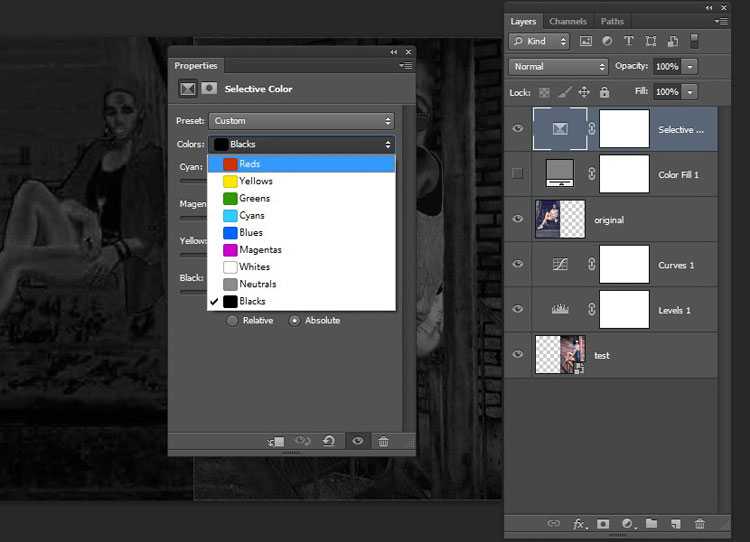
Task: Click the Yellows color swatch option
Action: [x=231, y=181]
